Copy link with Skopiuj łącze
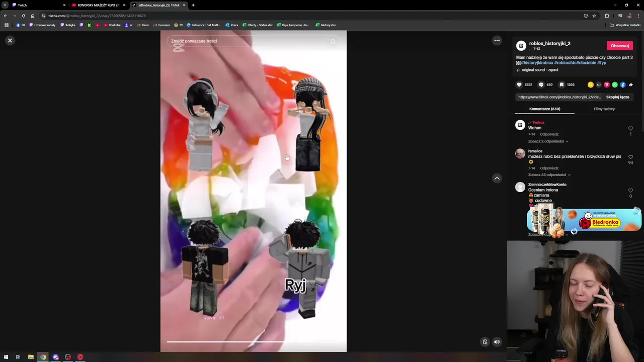The height and width of the screenshot is (362, 644). pos(617,97)
